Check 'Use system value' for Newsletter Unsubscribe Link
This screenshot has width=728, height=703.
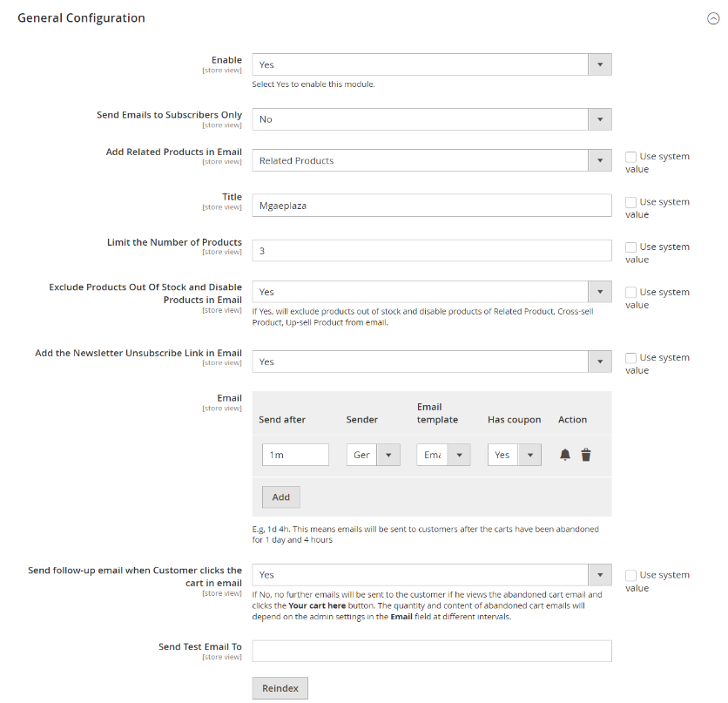tap(631, 358)
